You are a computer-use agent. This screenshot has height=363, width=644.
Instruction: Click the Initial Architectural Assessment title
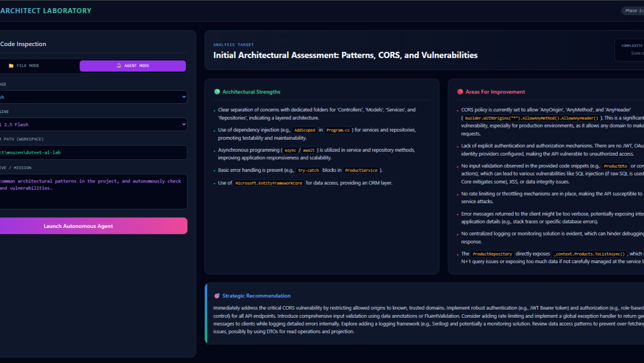tap(345, 55)
